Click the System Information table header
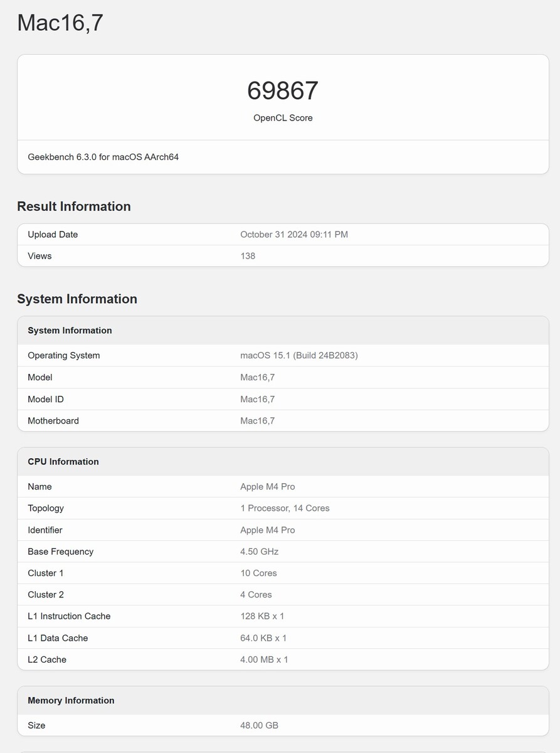 point(70,331)
